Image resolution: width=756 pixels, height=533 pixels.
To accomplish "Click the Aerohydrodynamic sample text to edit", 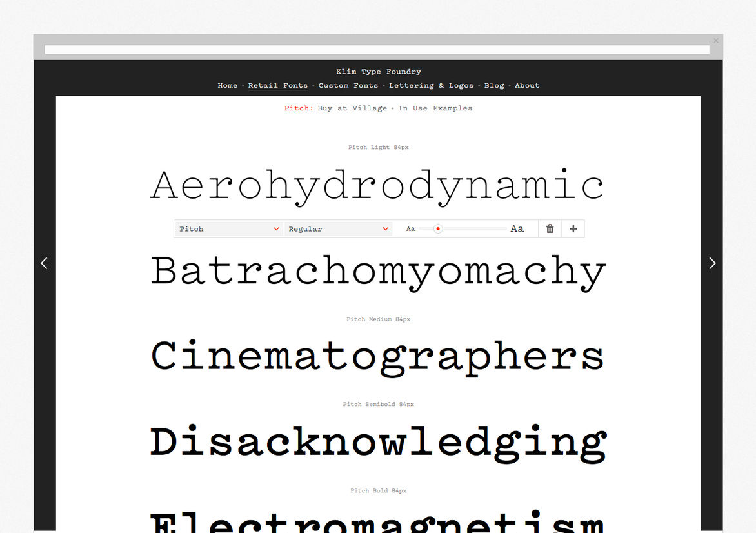I will [377, 186].
